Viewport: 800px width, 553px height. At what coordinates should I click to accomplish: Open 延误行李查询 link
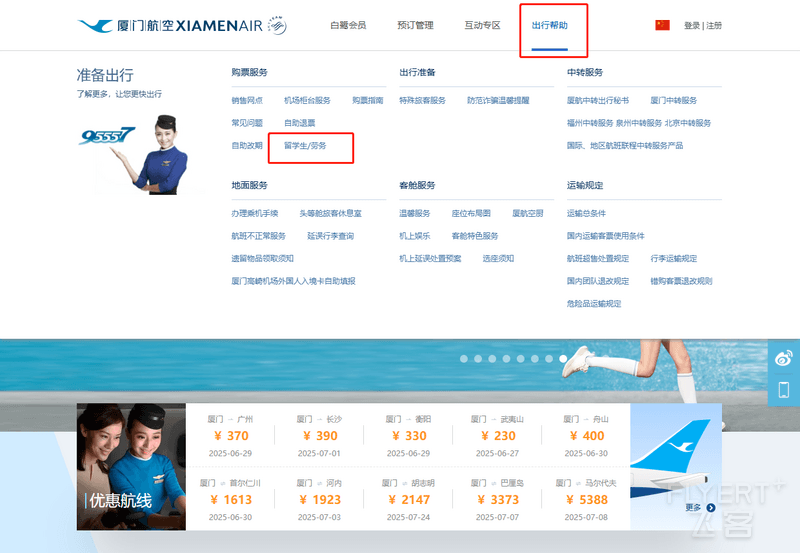point(330,236)
